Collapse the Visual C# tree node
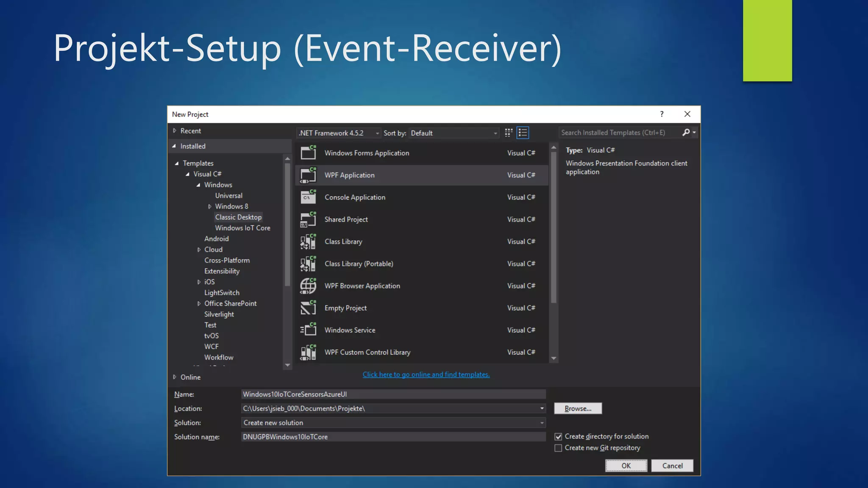This screenshot has width=868, height=488. [187, 174]
